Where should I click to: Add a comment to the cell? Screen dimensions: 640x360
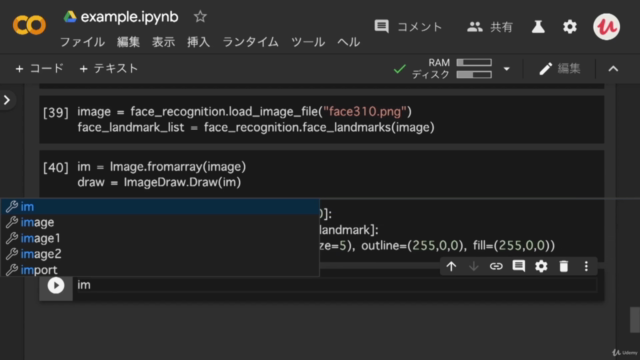(x=518, y=267)
